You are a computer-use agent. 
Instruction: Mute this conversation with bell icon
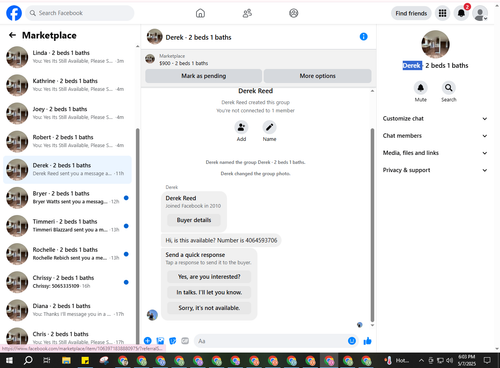pyautogui.click(x=421, y=88)
